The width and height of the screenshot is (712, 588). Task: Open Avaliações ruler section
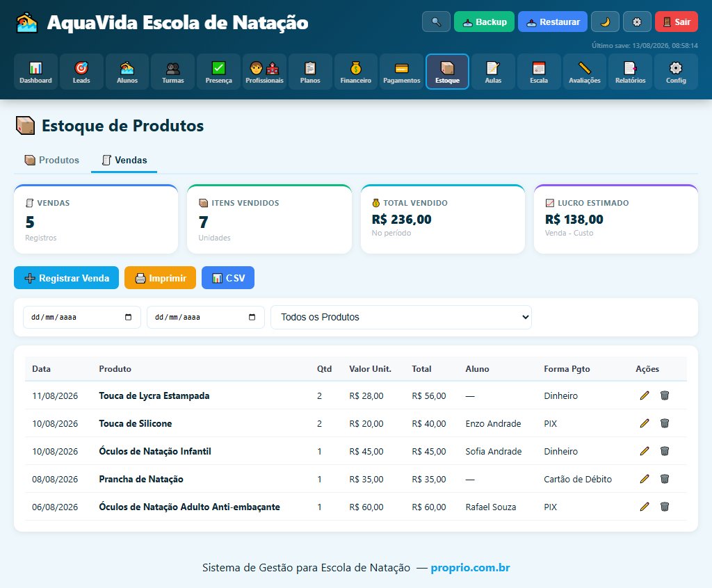tap(584, 72)
